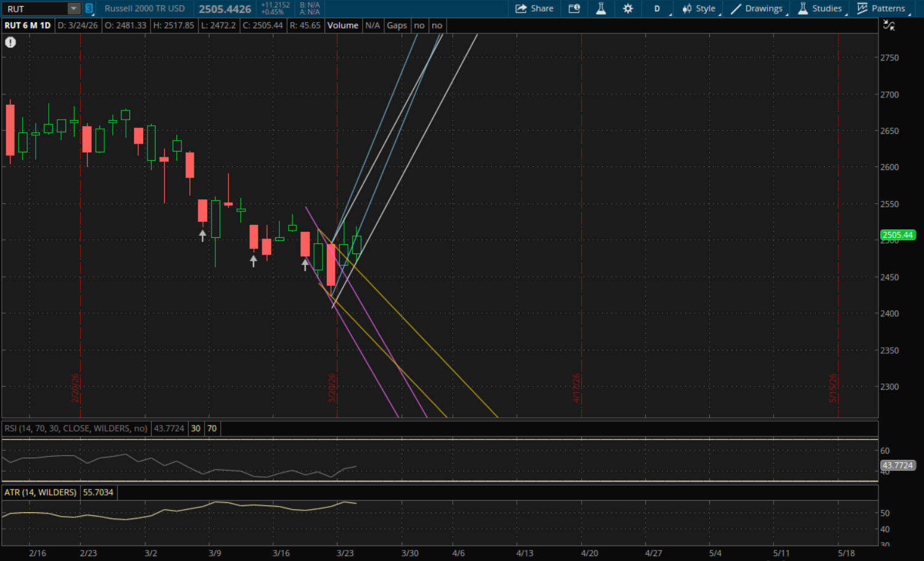Expand the Studies dropdown
The height and width of the screenshot is (561, 924).
pyautogui.click(x=820, y=9)
